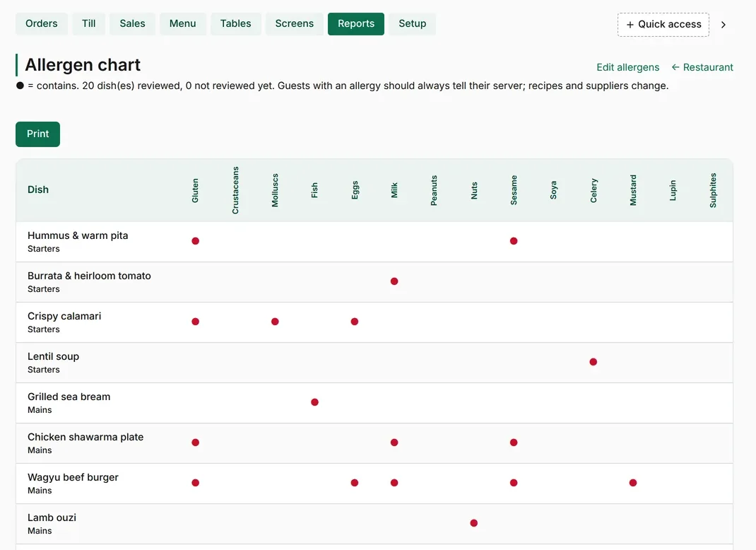
Task: Add a Quick access shortcut
Action: pyautogui.click(x=663, y=25)
